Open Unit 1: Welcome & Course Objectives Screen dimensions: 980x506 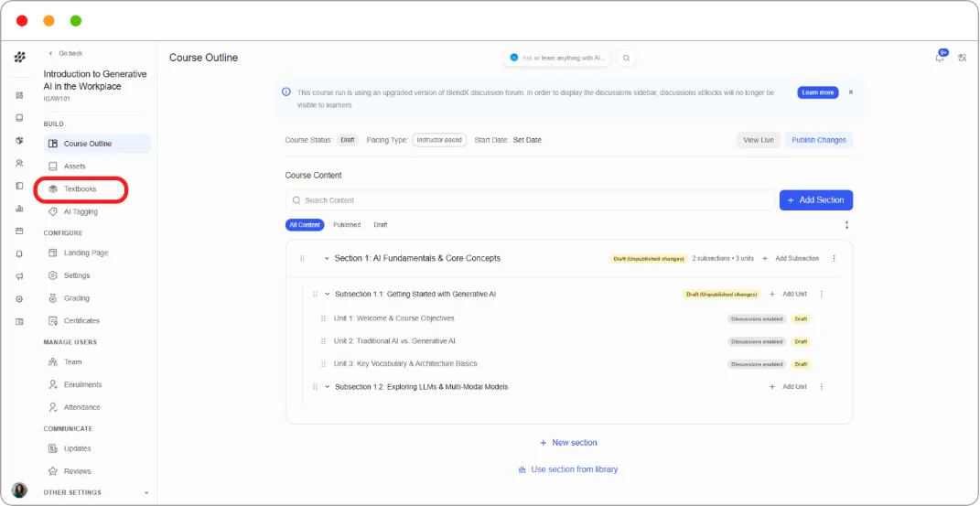pos(393,318)
